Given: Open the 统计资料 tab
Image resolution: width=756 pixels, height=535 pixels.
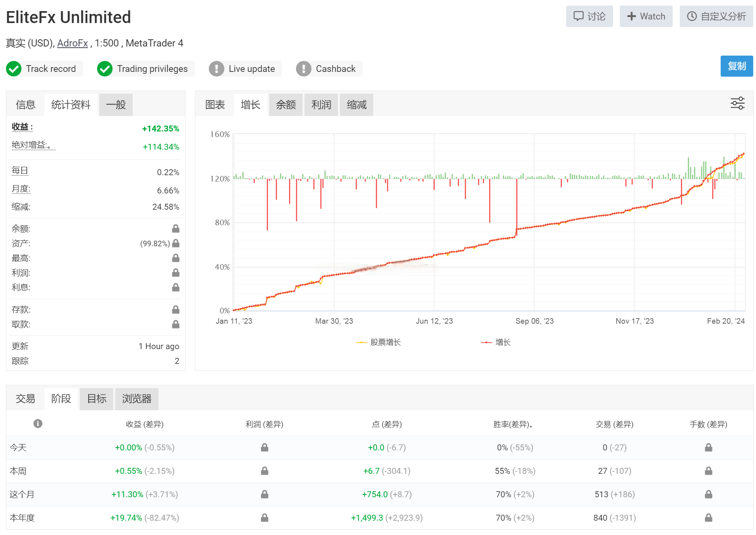Looking at the screenshot, I should coord(71,105).
